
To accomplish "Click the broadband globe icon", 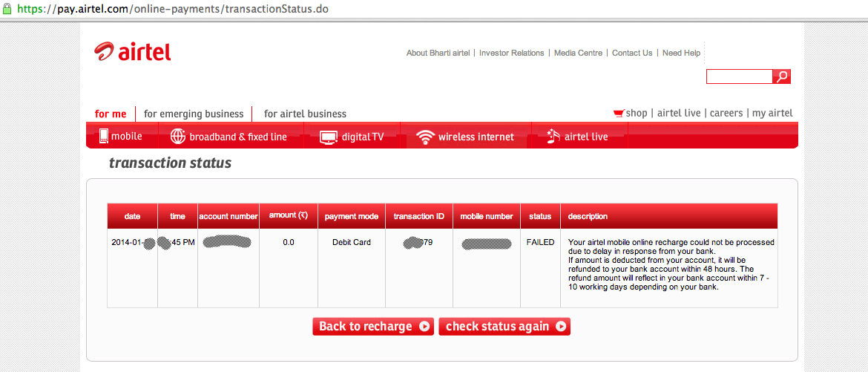I will click(178, 137).
